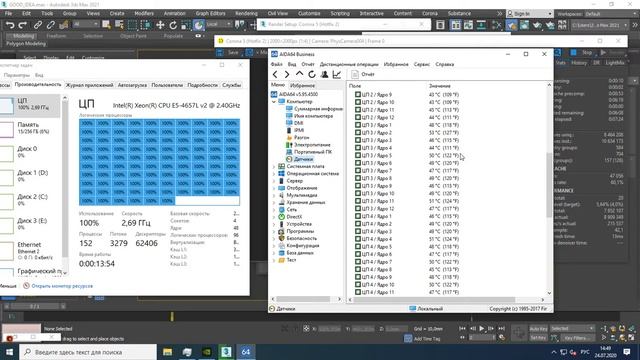Collapse the Компьютер tree node
This screenshot has width=640, height=360.
[x=274, y=102]
